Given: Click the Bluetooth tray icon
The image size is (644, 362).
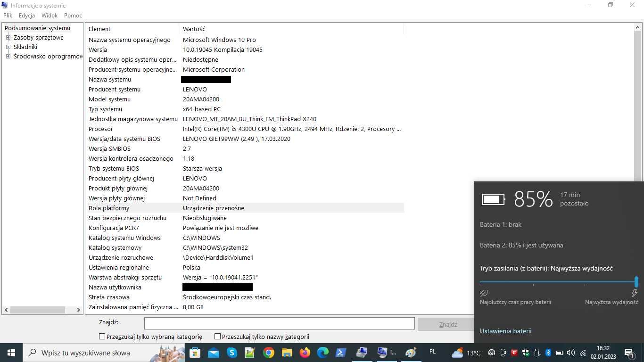Looking at the screenshot, I should (x=548, y=353).
